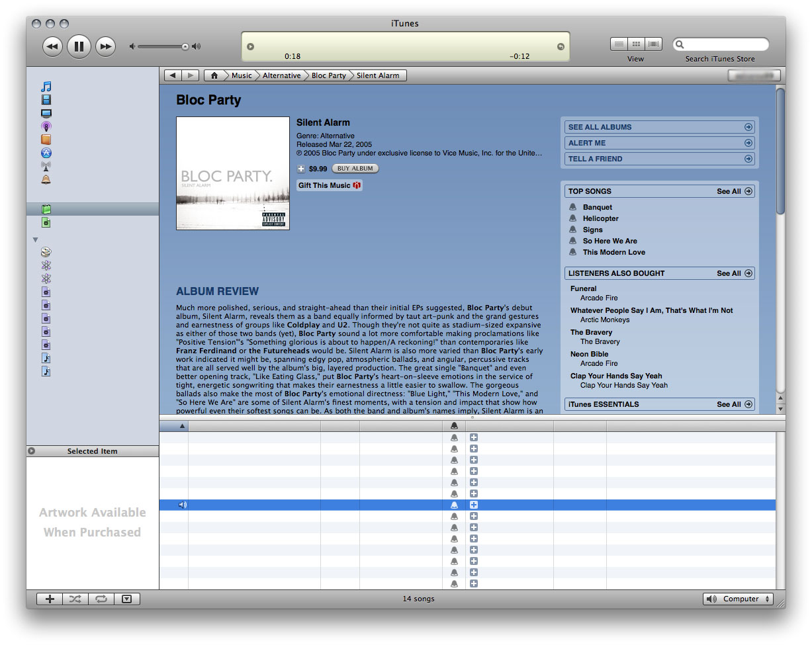Click ringtone bell beside This Modern Love
The height and width of the screenshot is (645, 812).
tap(573, 252)
